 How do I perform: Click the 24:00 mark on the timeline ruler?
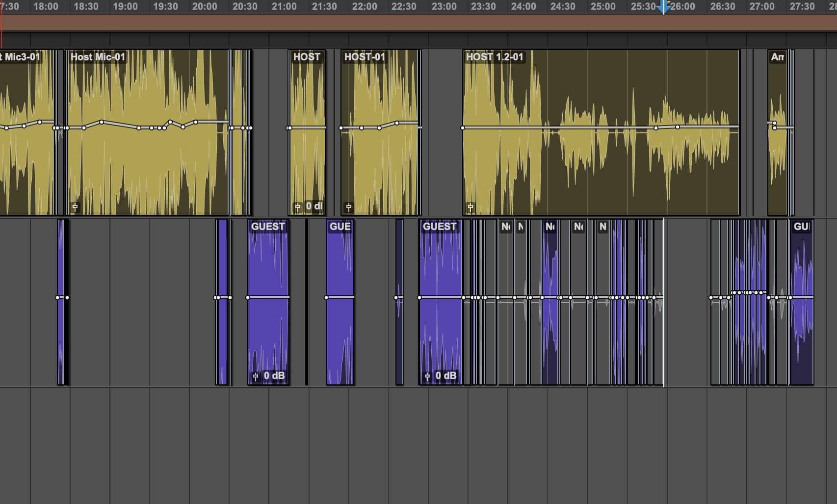pos(524,7)
